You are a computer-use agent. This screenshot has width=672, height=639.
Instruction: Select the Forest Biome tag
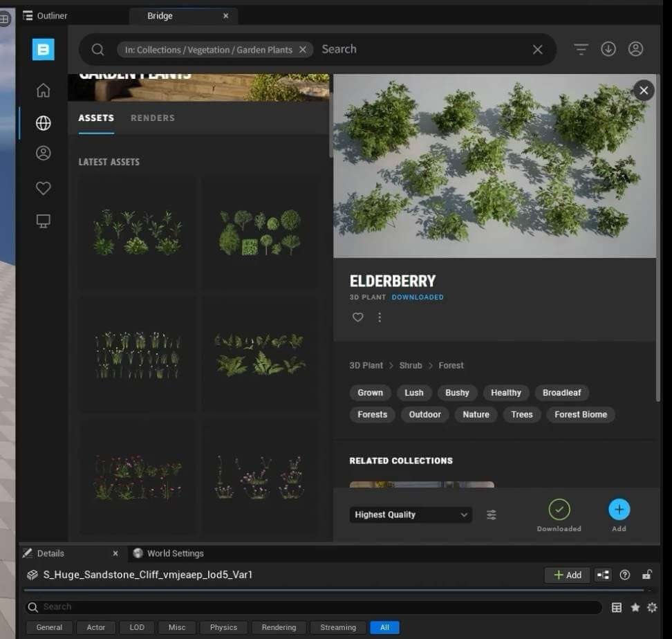tap(581, 414)
